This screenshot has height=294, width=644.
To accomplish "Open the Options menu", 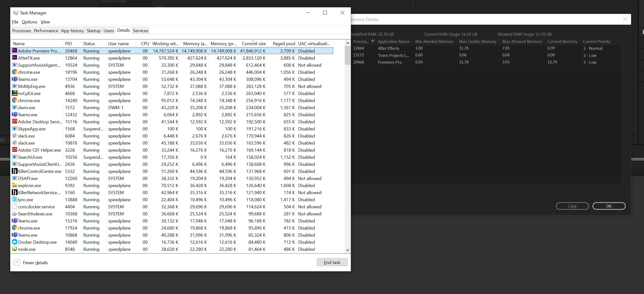I will tap(29, 22).
